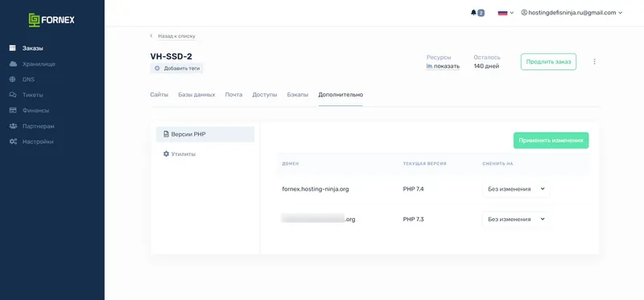This screenshot has width=644, height=300.
Task: Click the plus icon in Добавить теги
Action: (157, 68)
